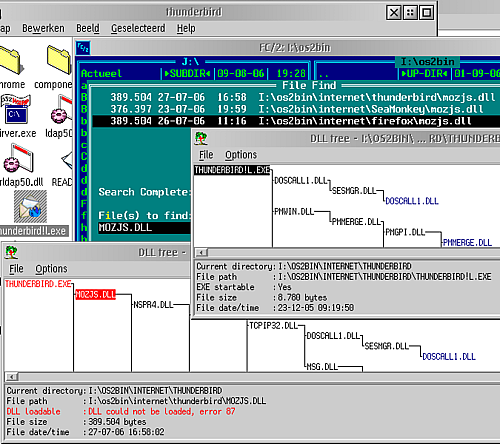Open the Geselecteerd menu
The height and width of the screenshot is (444, 500).
[138, 28]
